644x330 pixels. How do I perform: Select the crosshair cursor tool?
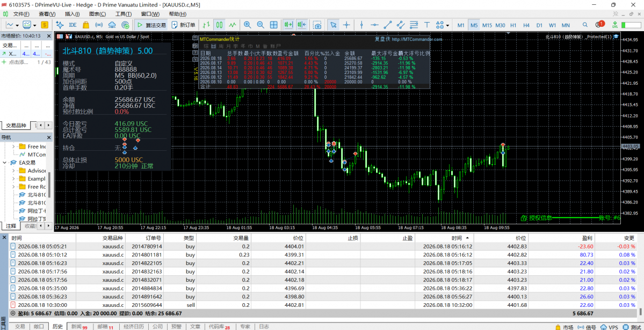coord(346,25)
